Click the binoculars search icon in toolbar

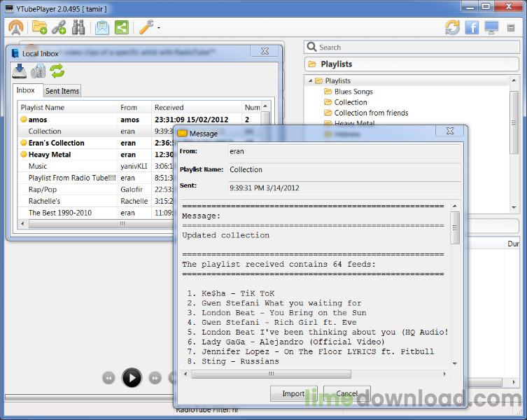pos(78,27)
